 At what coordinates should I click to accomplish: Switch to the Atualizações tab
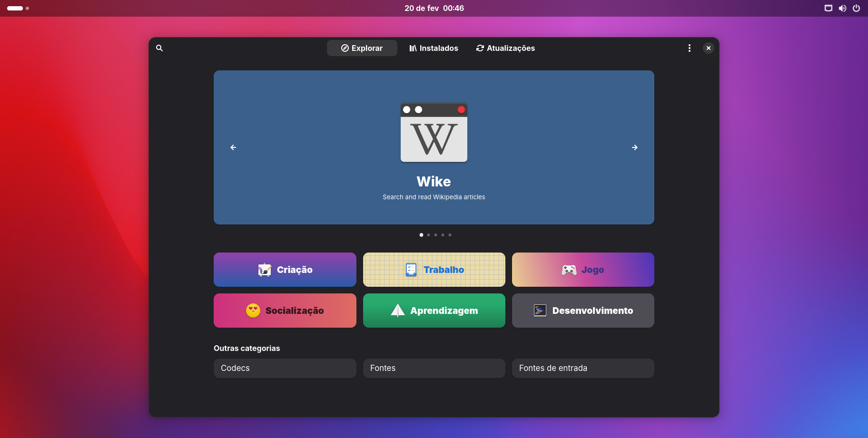pyautogui.click(x=505, y=48)
